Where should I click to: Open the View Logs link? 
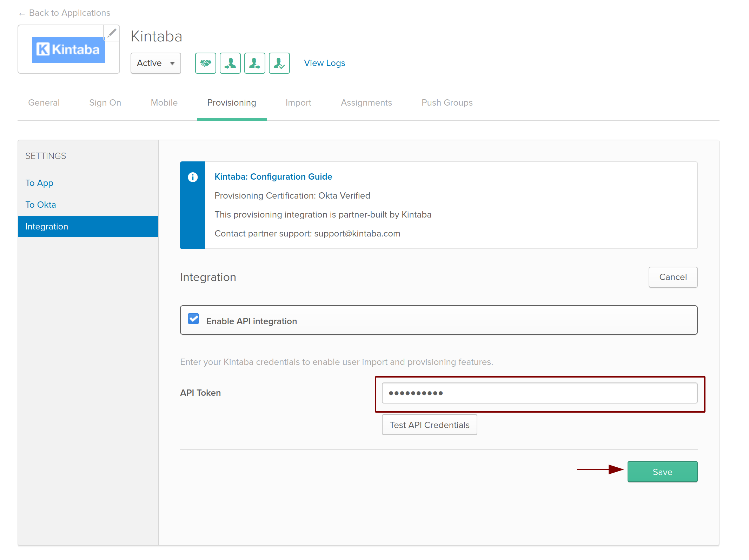(x=324, y=63)
